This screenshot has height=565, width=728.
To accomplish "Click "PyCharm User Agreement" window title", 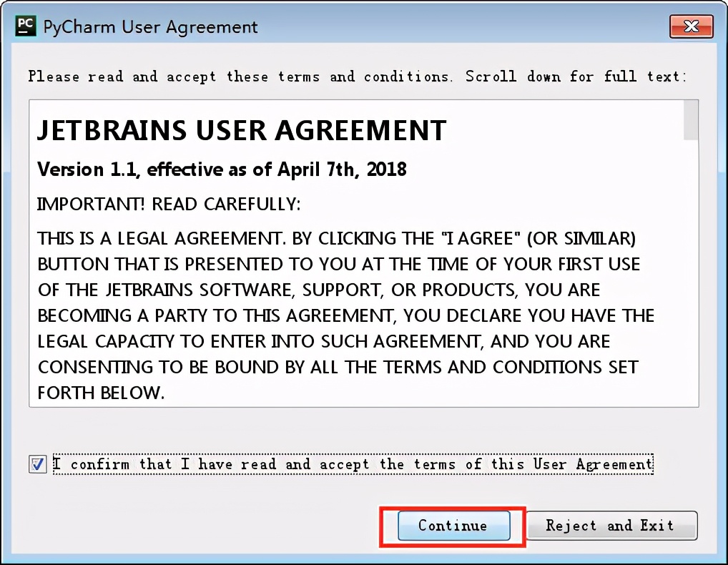I will (x=150, y=27).
